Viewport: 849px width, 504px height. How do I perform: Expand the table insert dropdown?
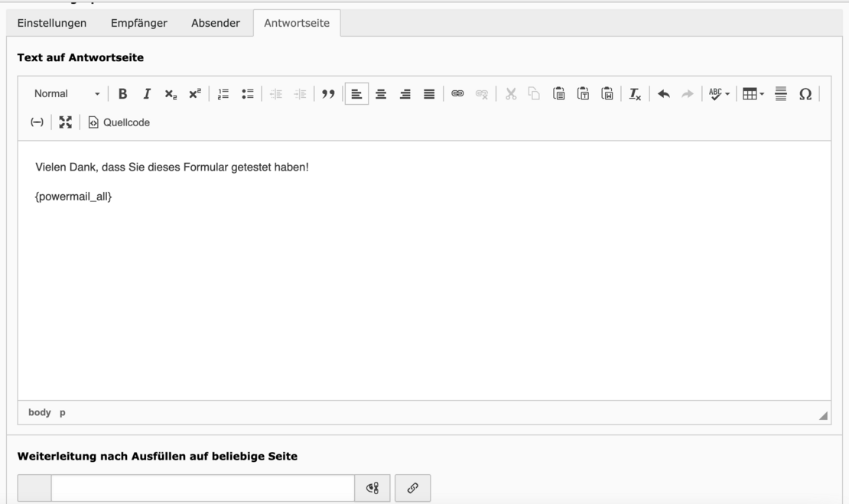point(753,94)
